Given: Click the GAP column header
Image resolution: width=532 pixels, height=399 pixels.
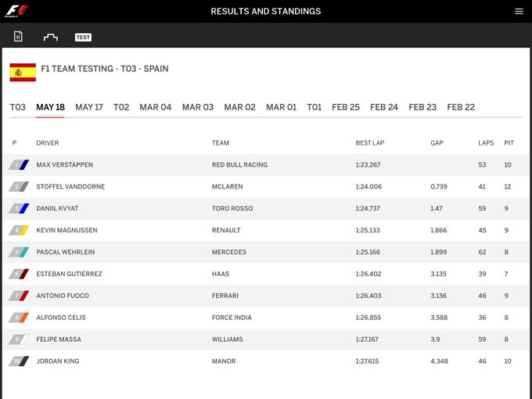Looking at the screenshot, I should point(437,143).
